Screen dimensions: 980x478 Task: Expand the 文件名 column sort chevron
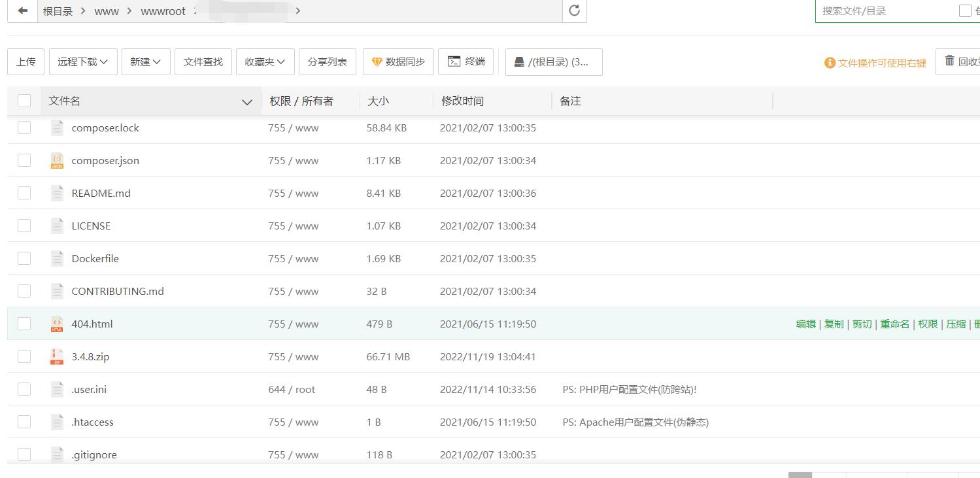coord(247,101)
